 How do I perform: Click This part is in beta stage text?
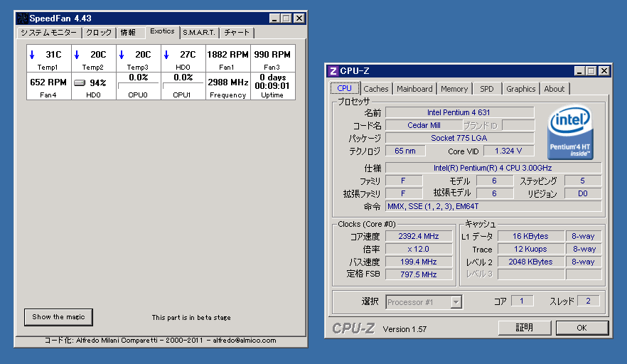pos(191,318)
